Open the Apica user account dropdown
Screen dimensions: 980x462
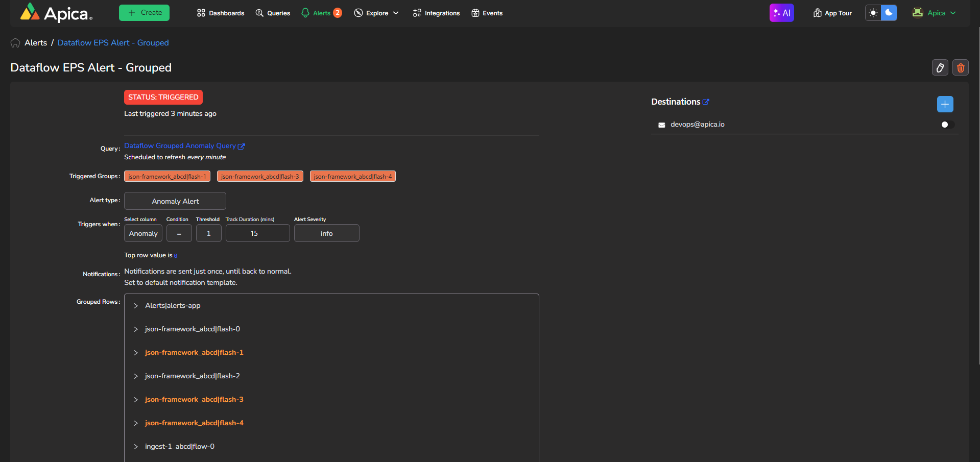[934, 13]
